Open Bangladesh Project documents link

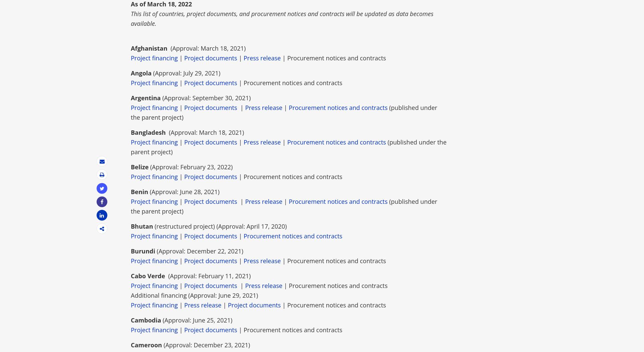coord(211,142)
